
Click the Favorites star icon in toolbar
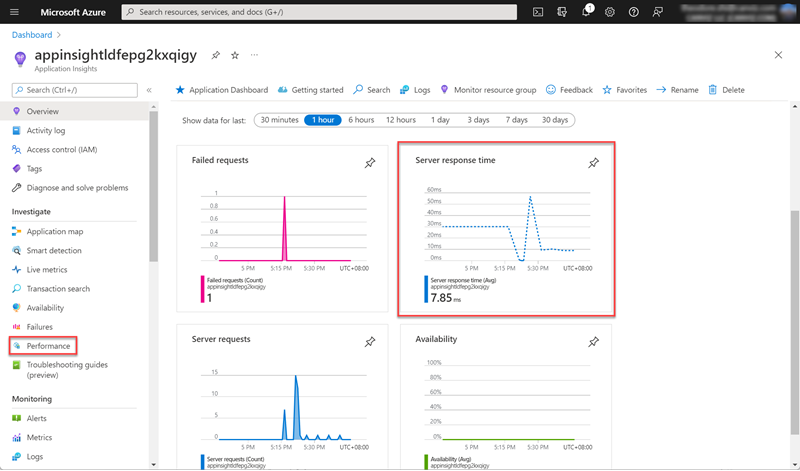pyautogui.click(x=607, y=90)
